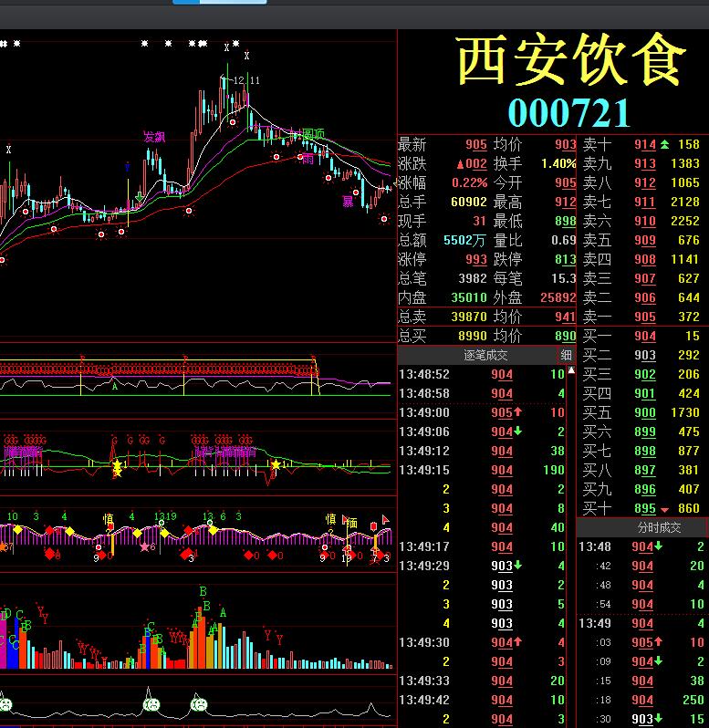The image size is (709, 728).
Task: Select the 卖一 price 905
Action: click(x=645, y=317)
